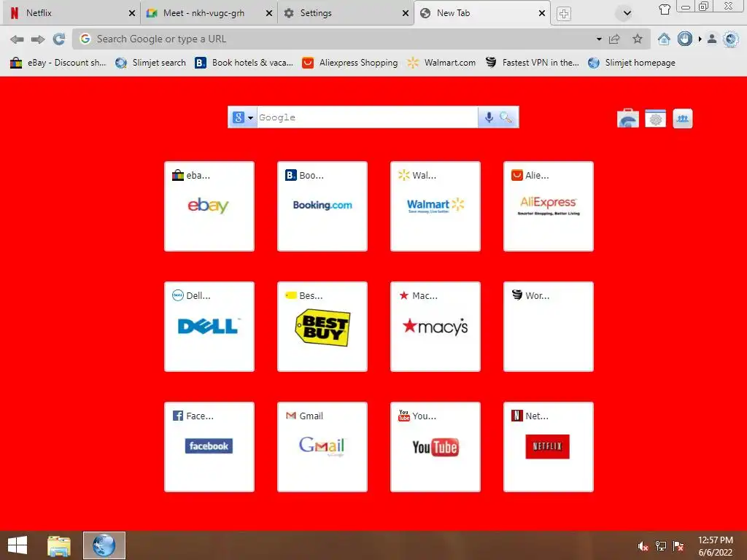Image resolution: width=747 pixels, height=560 pixels.
Task: Open the address bar dropdown arrow
Action: click(x=599, y=39)
